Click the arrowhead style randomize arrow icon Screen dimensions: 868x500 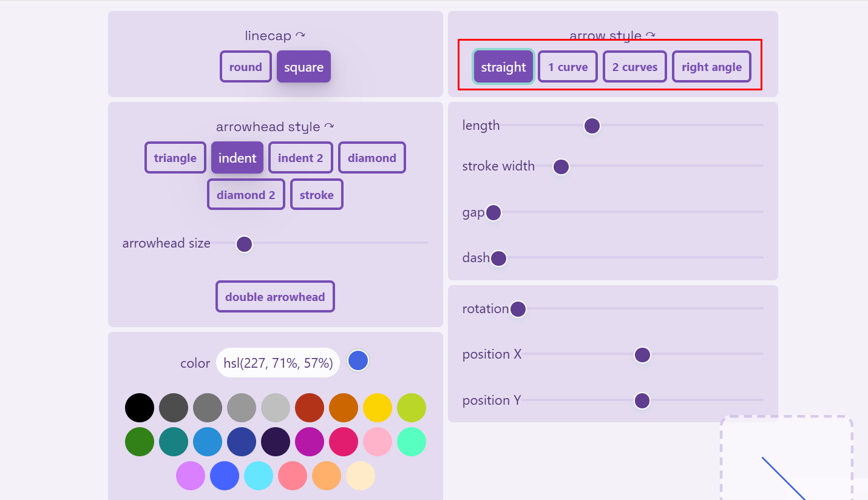pos(329,127)
